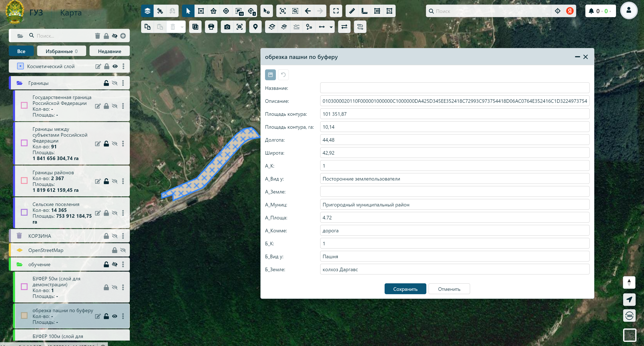Image resolution: width=644 pixels, height=346 pixels.
Task: Go back to previous map extent
Action: (308, 11)
